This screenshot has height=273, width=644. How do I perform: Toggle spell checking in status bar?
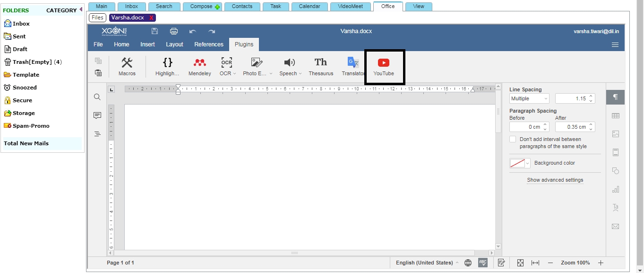(x=483, y=263)
